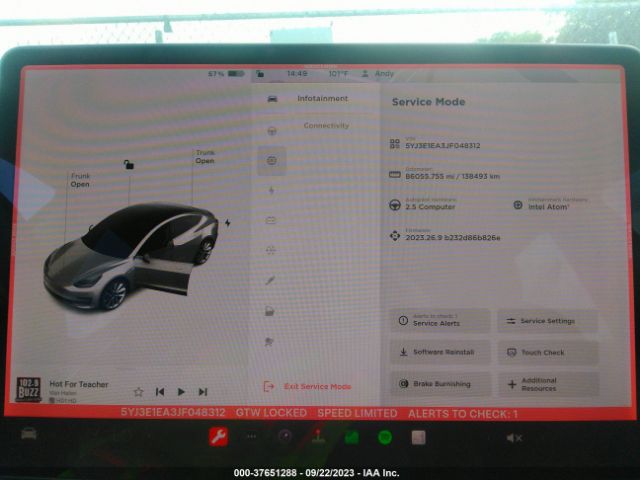Tap the 101°F temperature reading
The height and width of the screenshot is (480, 640).
[x=338, y=74]
